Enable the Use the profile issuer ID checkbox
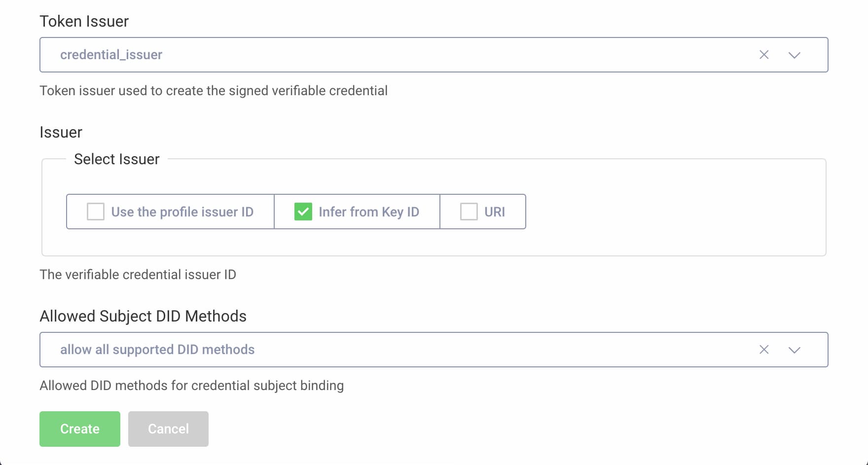The width and height of the screenshot is (868, 465). [95, 212]
